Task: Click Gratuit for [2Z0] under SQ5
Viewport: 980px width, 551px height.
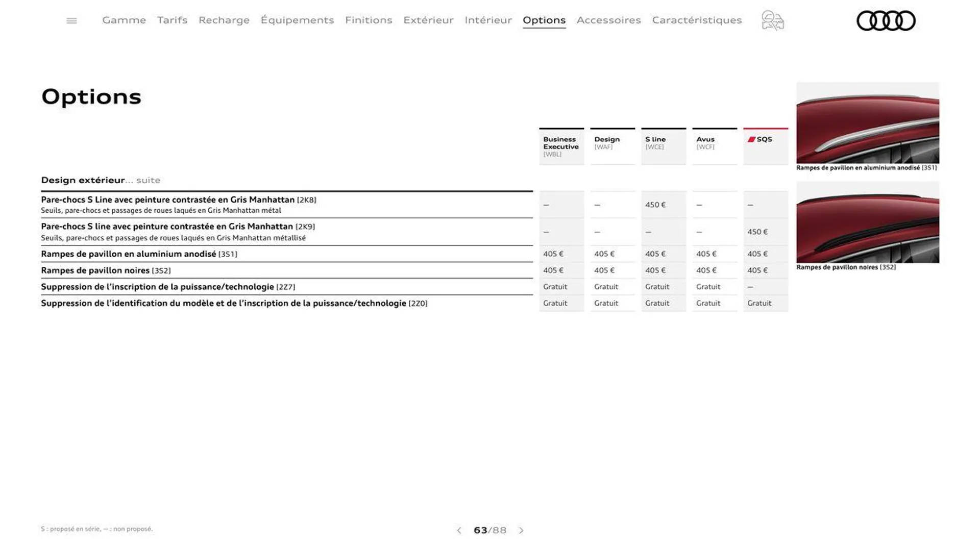Action: [759, 303]
